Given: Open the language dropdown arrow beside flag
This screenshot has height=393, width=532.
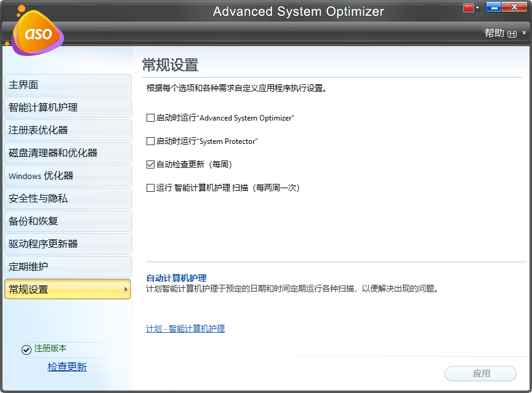Looking at the screenshot, I should coord(477,8).
